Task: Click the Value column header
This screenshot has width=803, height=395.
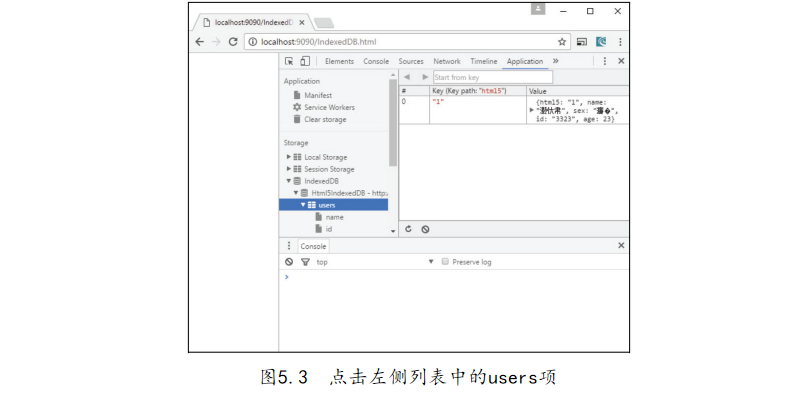Action: pyautogui.click(x=577, y=91)
